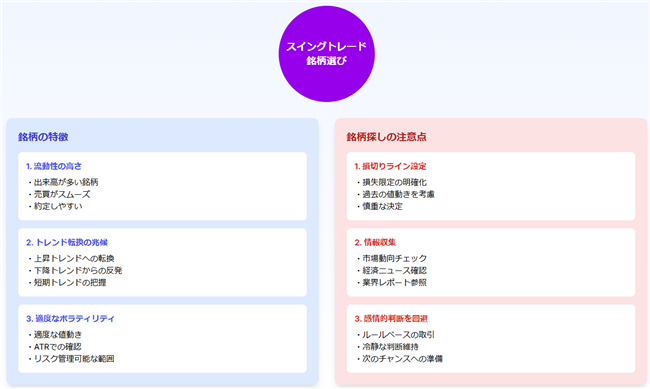Screen dimensions: 650x389
Task: Open the 2. トレンド転換の兆候 card heading
Action: click(x=67, y=242)
